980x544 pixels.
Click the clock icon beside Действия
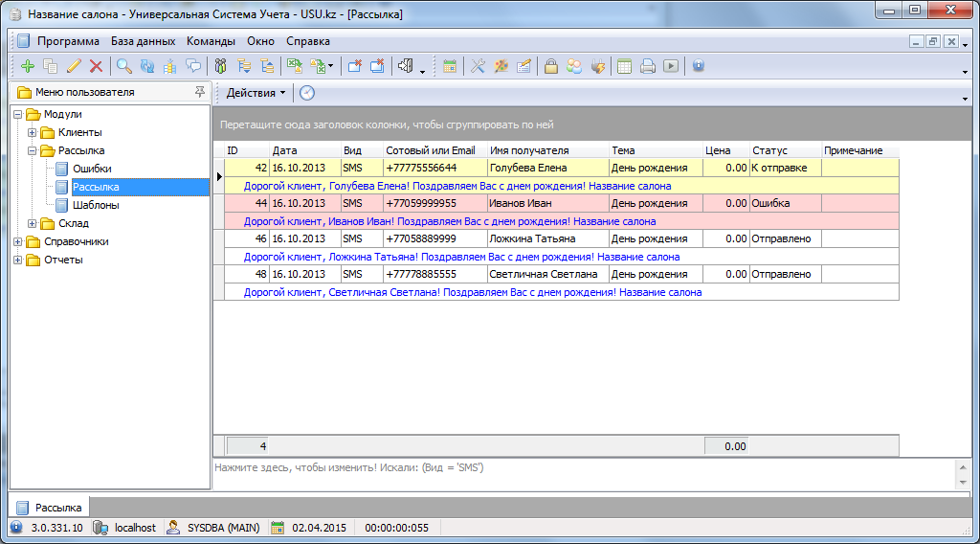(307, 93)
